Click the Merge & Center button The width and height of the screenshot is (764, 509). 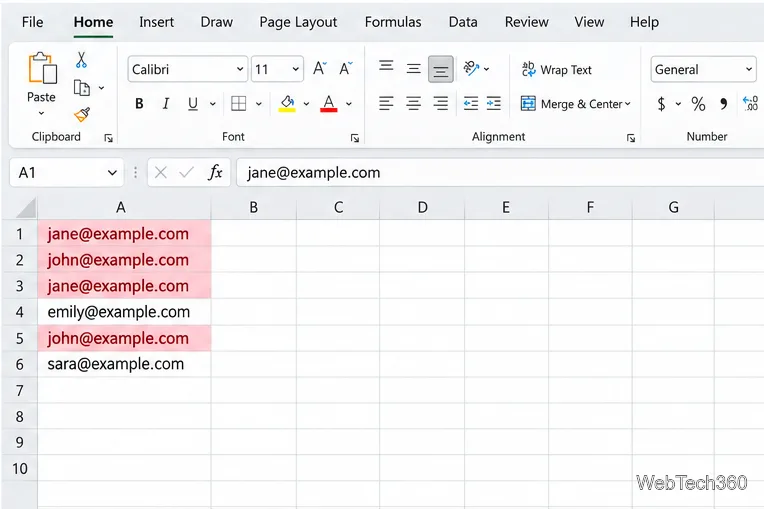(x=575, y=104)
